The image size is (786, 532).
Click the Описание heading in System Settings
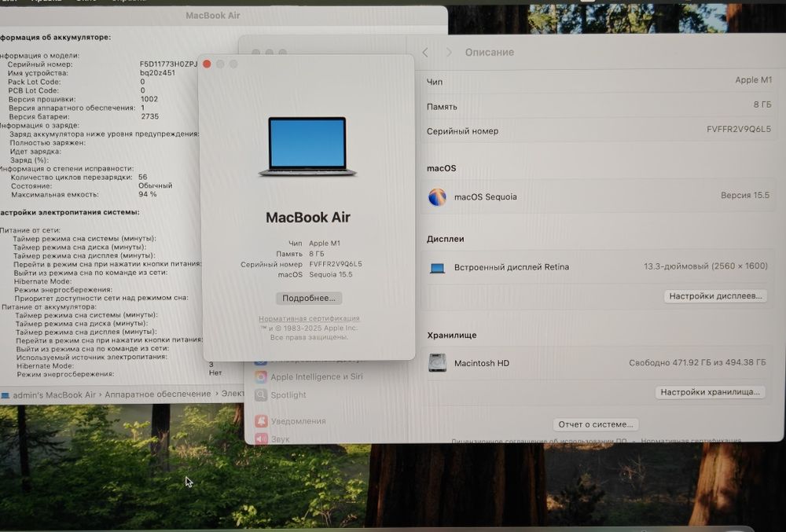pyautogui.click(x=489, y=52)
